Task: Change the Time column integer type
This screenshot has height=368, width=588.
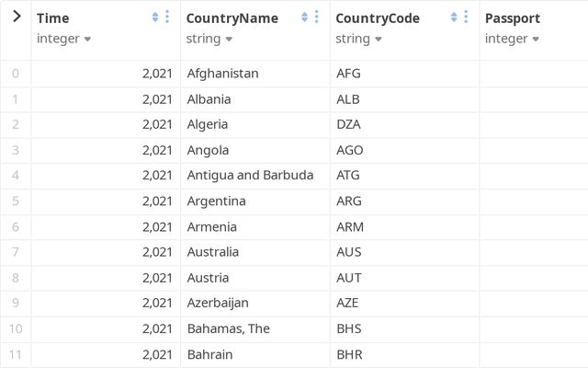Action: [64, 39]
